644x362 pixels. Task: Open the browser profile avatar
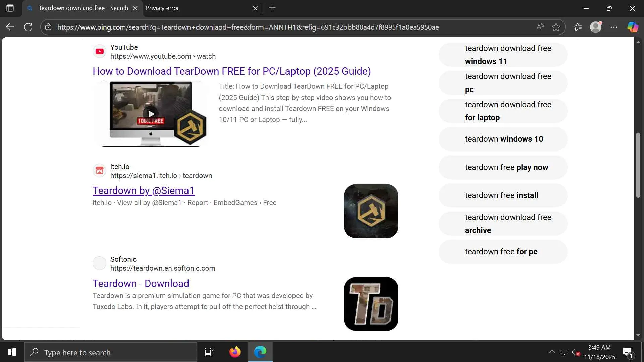tap(596, 27)
